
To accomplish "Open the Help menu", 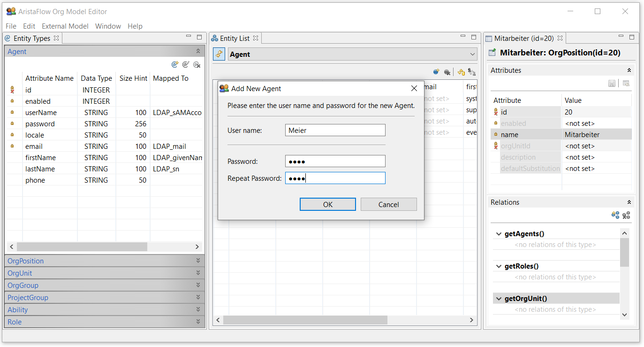I will 135,26.
